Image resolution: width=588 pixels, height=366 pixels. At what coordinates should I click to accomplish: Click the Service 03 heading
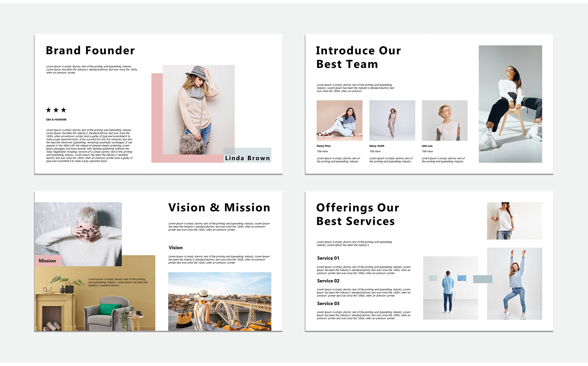[328, 303]
